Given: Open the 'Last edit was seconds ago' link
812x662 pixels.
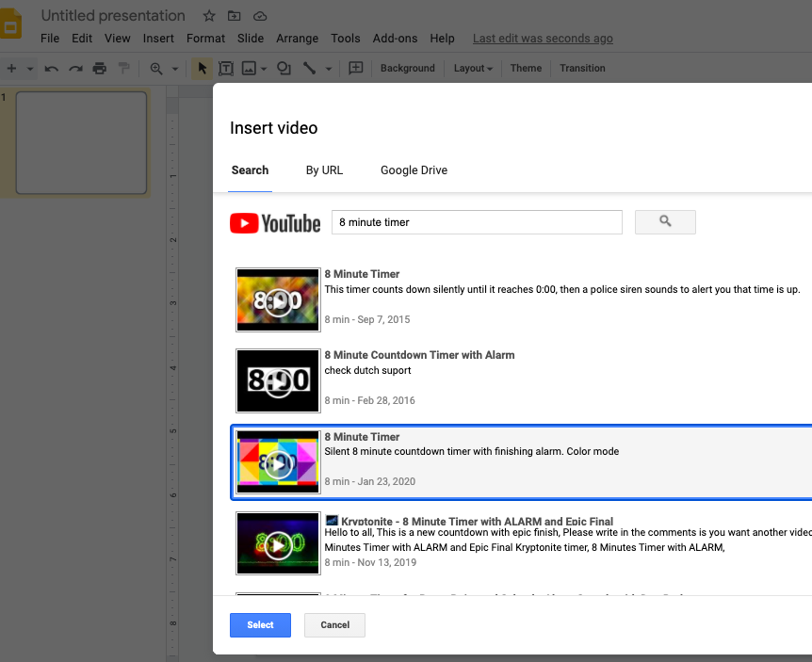Looking at the screenshot, I should [x=543, y=39].
